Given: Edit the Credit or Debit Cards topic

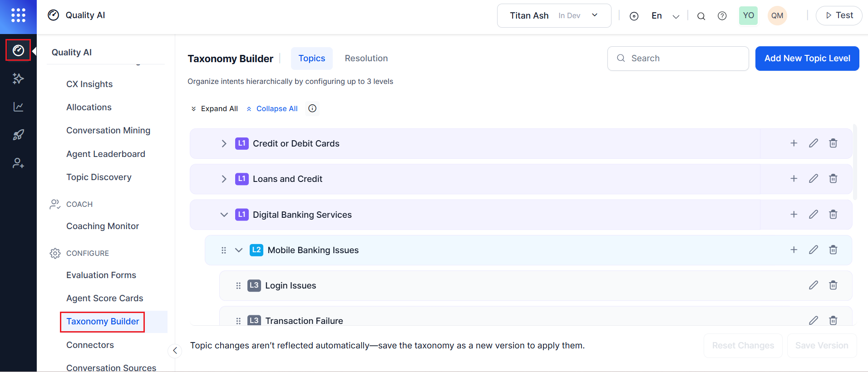Looking at the screenshot, I should click(x=813, y=143).
